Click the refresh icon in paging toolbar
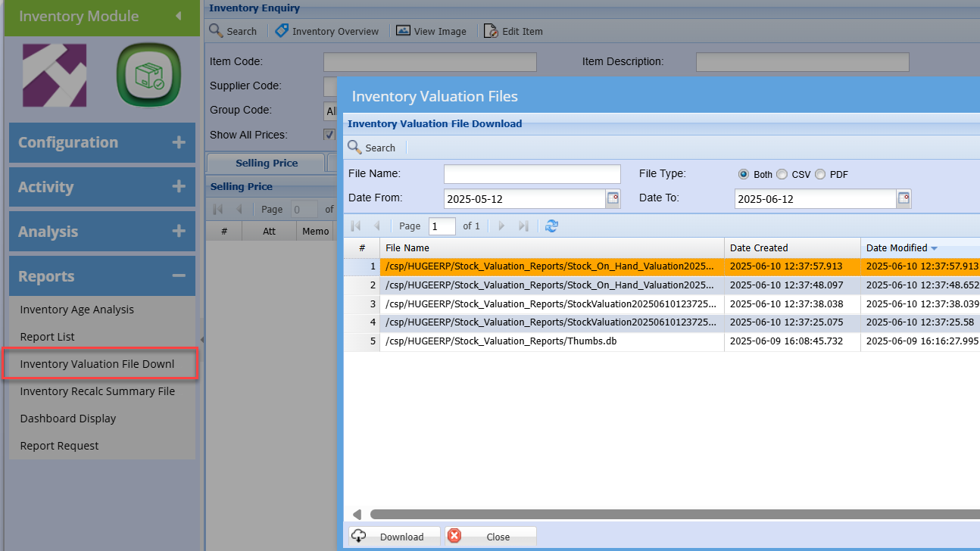This screenshot has width=980, height=551. 551,226
